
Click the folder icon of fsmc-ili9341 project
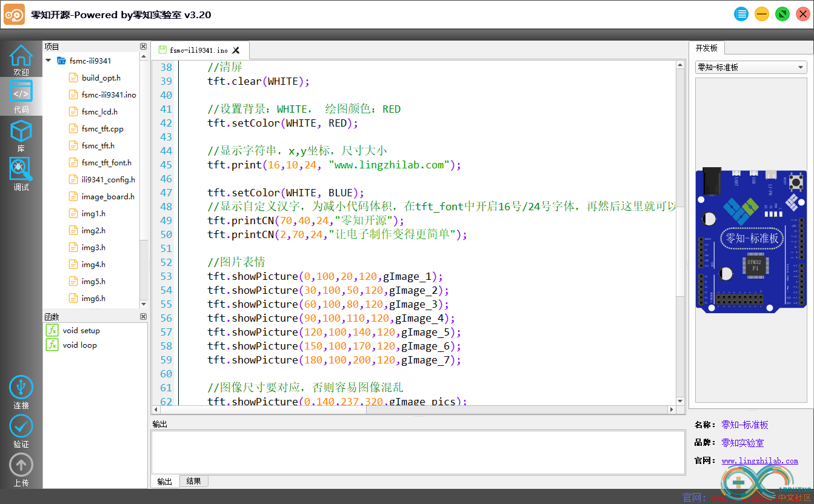61,61
